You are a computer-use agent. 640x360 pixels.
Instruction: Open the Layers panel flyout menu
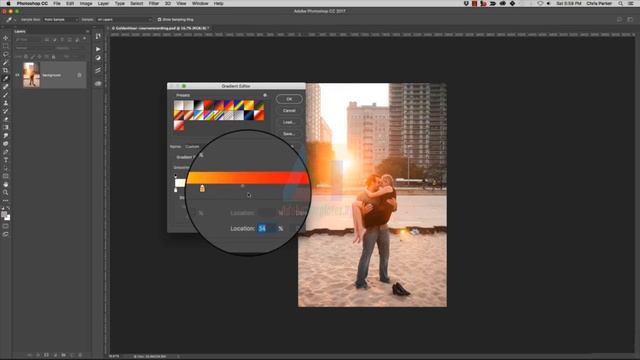(x=87, y=31)
